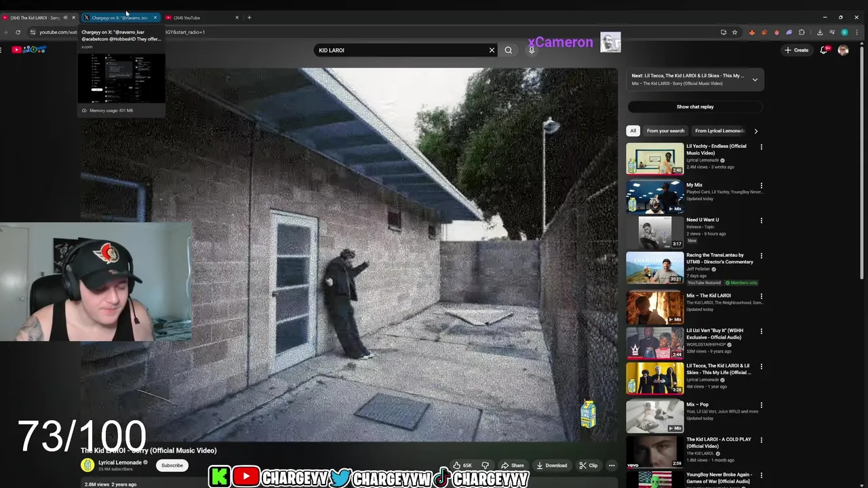868x488 pixels.
Task: Start voice search with microphone
Action: point(532,49)
